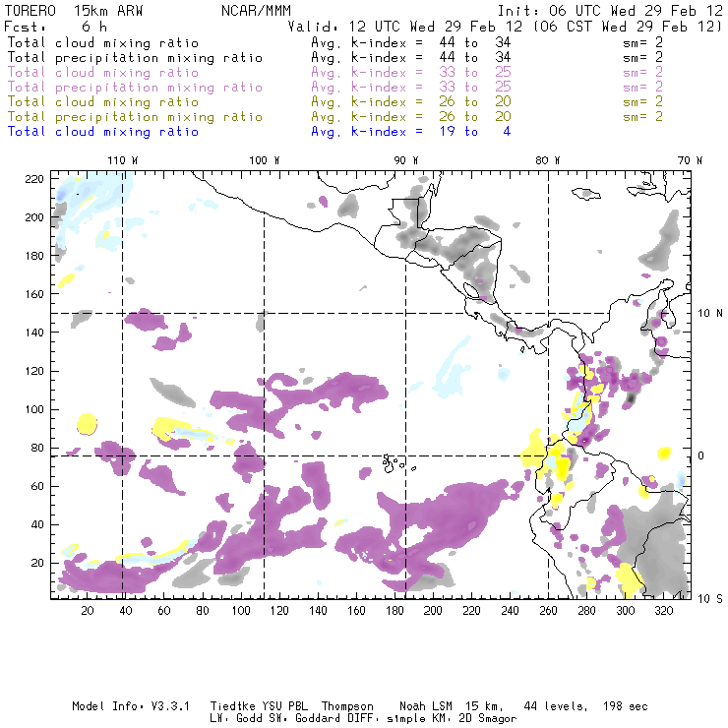Click the '100 W' longitude label
The image size is (728, 728).
(x=265, y=160)
